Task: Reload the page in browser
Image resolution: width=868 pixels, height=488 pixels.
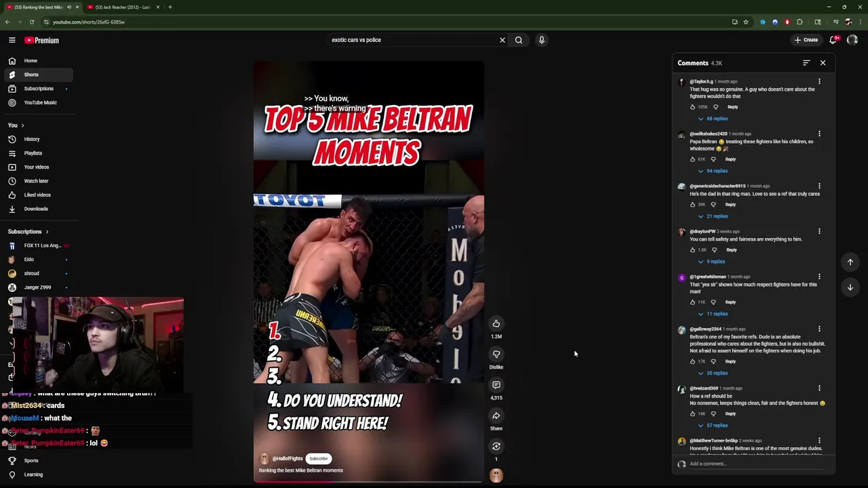Action: pos(32,22)
